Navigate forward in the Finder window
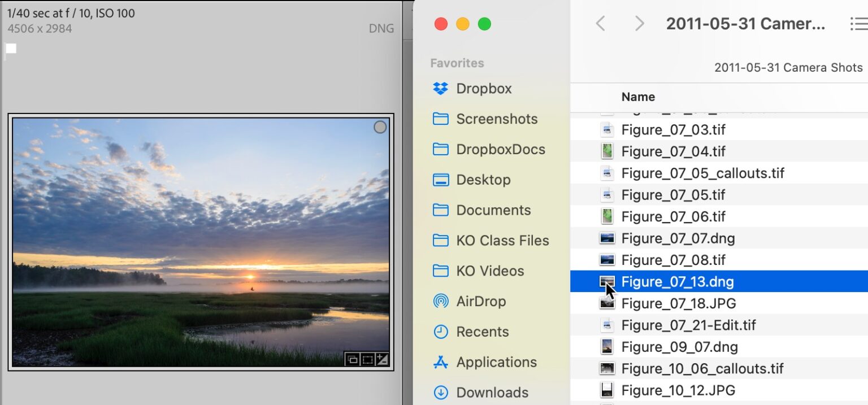The width and height of the screenshot is (868, 405). pyautogui.click(x=639, y=24)
